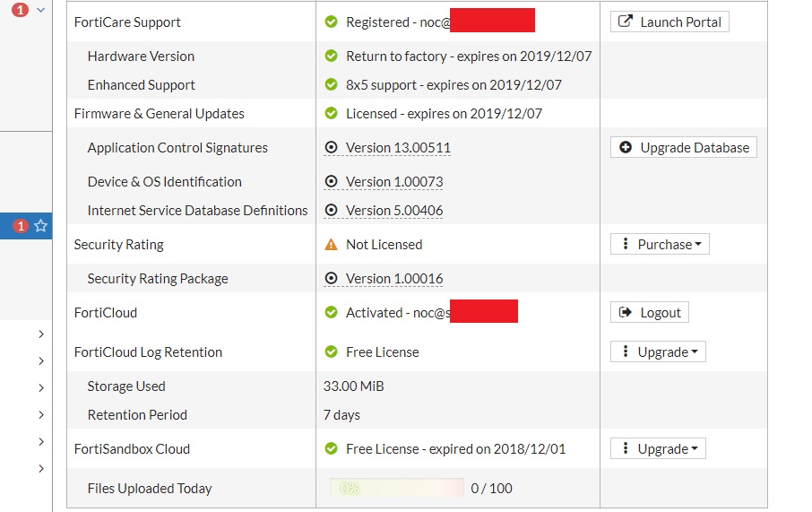Click the star icon in the left sidebar
Viewport: 812px width, 512px height.
(40, 226)
